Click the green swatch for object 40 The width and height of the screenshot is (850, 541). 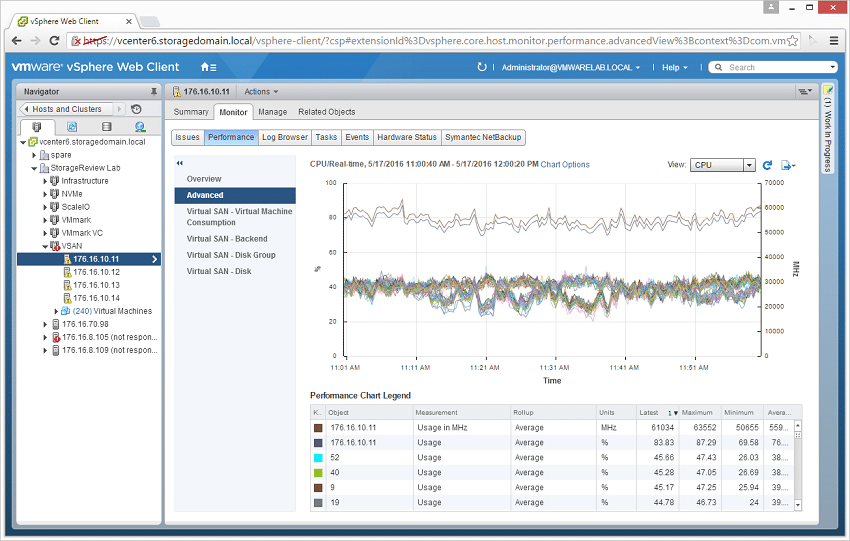click(318, 473)
